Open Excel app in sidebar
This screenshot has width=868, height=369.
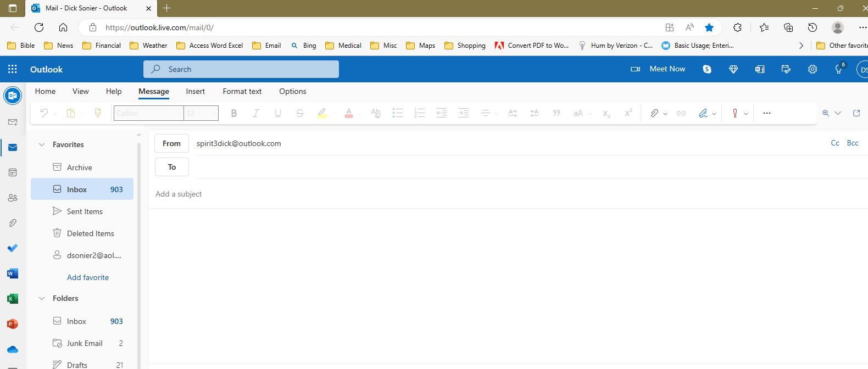pyautogui.click(x=13, y=299)
